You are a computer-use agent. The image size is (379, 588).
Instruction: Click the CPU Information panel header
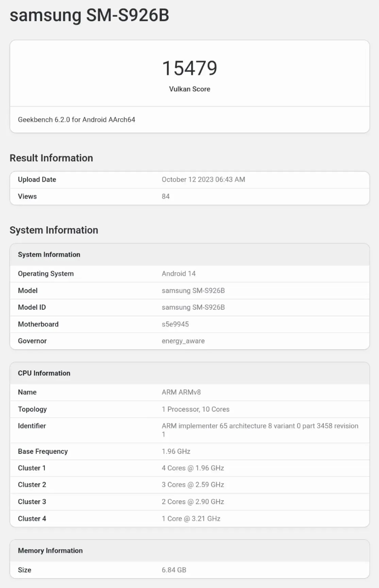44,373
